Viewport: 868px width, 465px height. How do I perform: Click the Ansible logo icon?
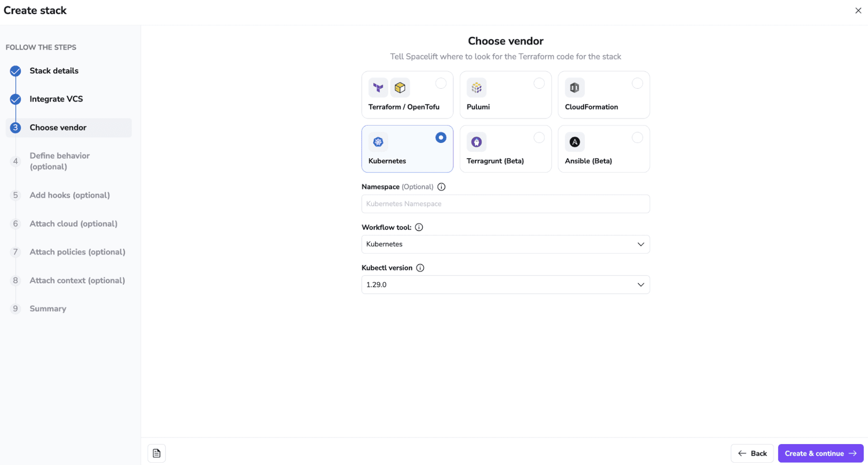click(575, 142)
